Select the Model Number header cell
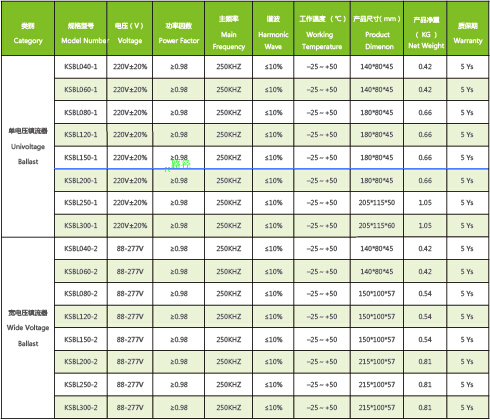The image size is (490, 420). (x=81, y=29)
